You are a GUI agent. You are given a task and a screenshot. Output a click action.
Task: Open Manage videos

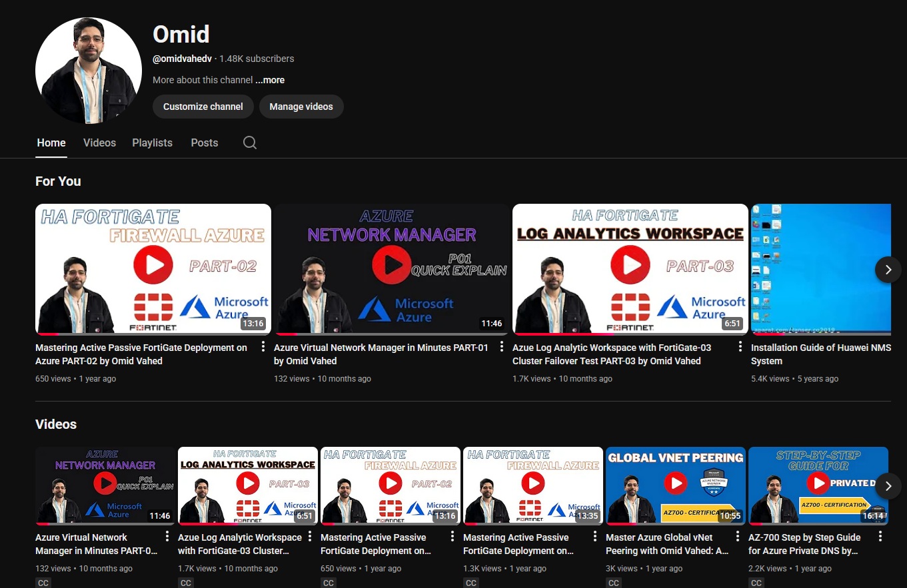pyautogui.click(x=301, y=107)
